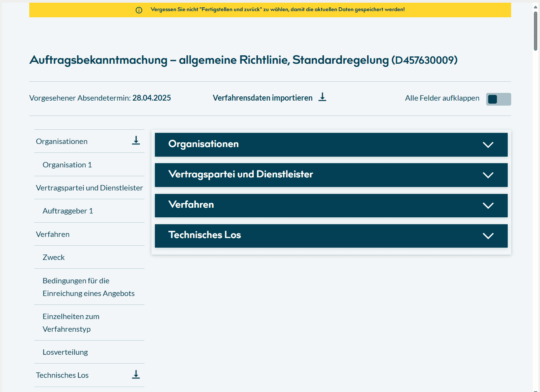Image resolution: width=540 pixels, height=392 pixels.
Task: Click the Verfahrensdaten importieren link
Action: click(x=263, y=98)
